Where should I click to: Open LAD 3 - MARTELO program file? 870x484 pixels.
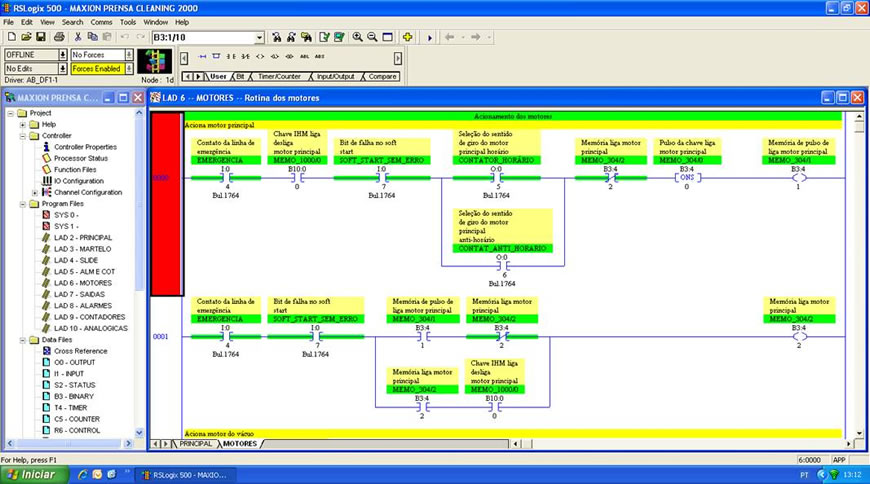82,249
